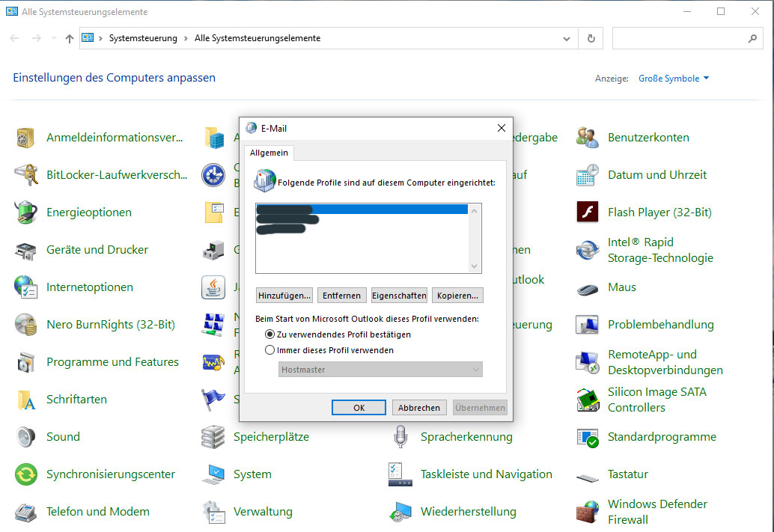Close the E-Mail dialog
The width and height of the screenshot is (774, 532).
(x=502, y=128)
